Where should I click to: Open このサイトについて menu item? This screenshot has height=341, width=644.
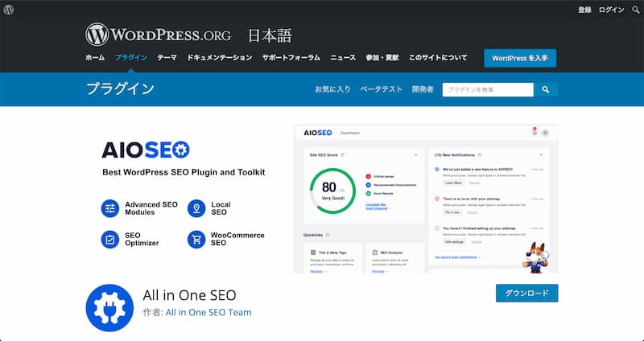[438, 58]
